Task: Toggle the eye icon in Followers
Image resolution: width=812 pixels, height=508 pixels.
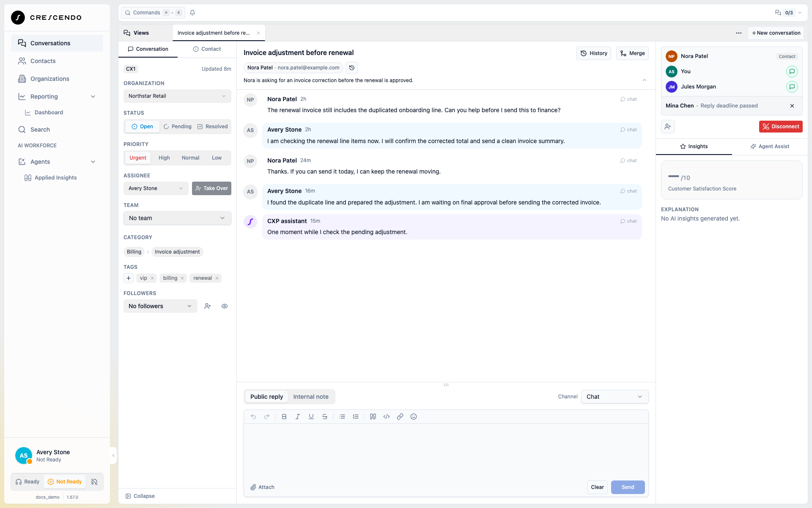Action: coord(225,306)
